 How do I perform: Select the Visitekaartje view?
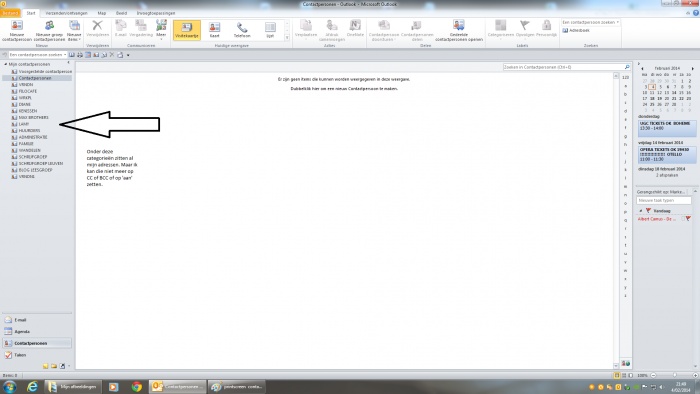pos(187,30)
